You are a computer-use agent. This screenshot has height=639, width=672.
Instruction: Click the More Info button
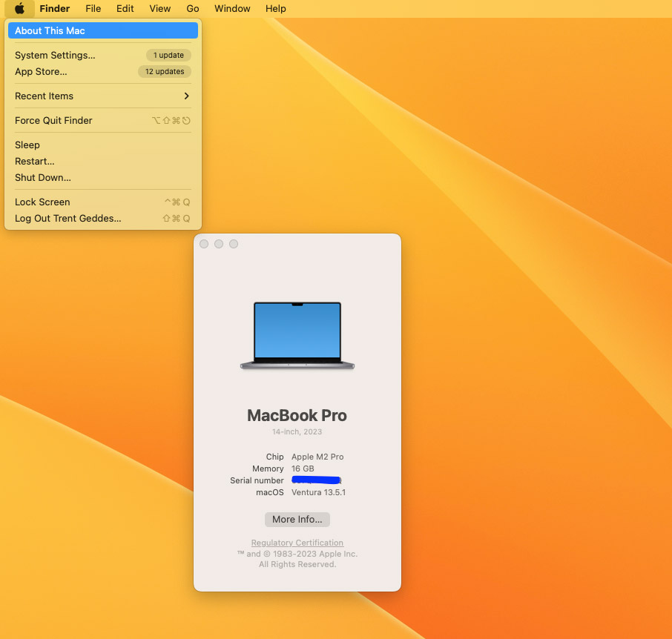[x=297, y=520]
